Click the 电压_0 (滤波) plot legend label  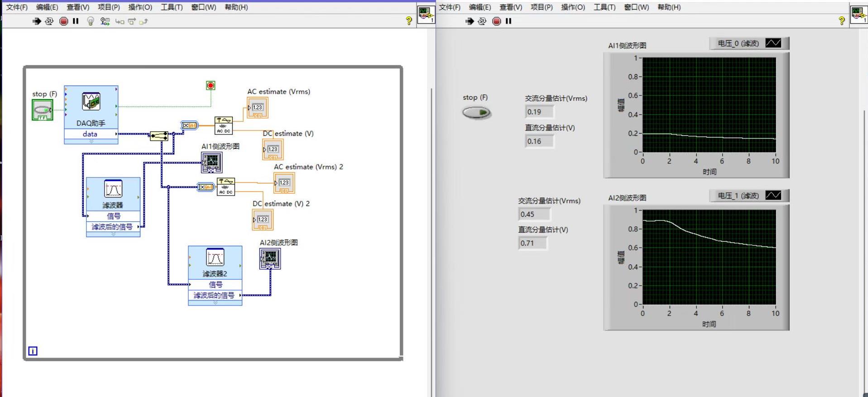click(x=738, y=43)
